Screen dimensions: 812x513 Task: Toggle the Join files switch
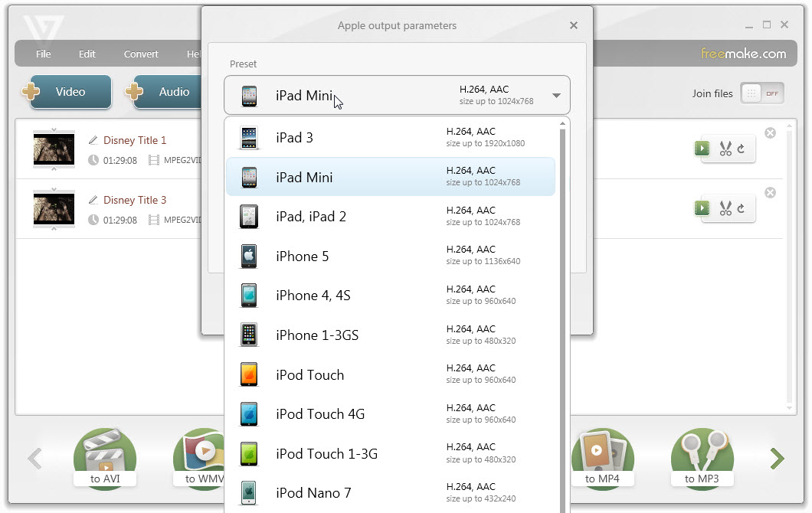click(x=761, y=93)
